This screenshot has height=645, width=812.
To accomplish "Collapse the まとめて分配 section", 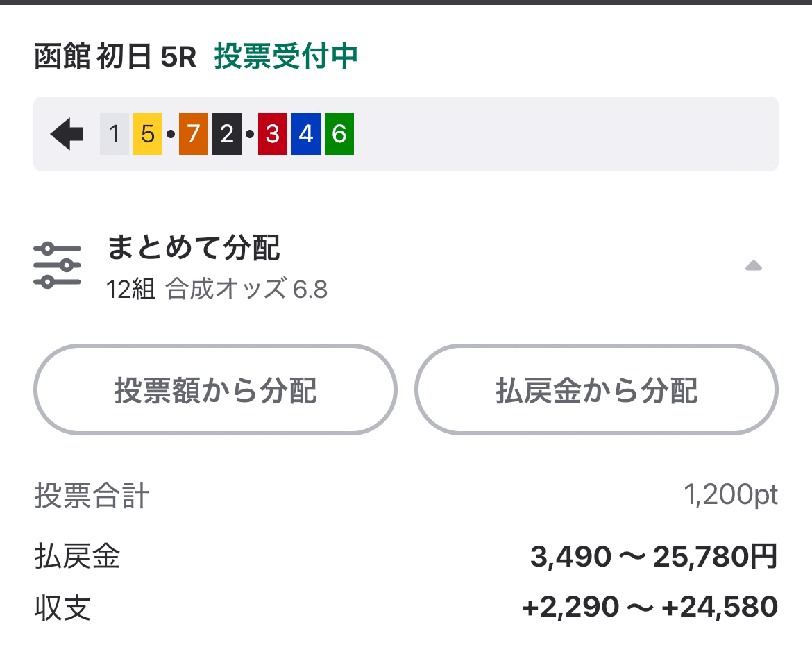I will (754, 265).
